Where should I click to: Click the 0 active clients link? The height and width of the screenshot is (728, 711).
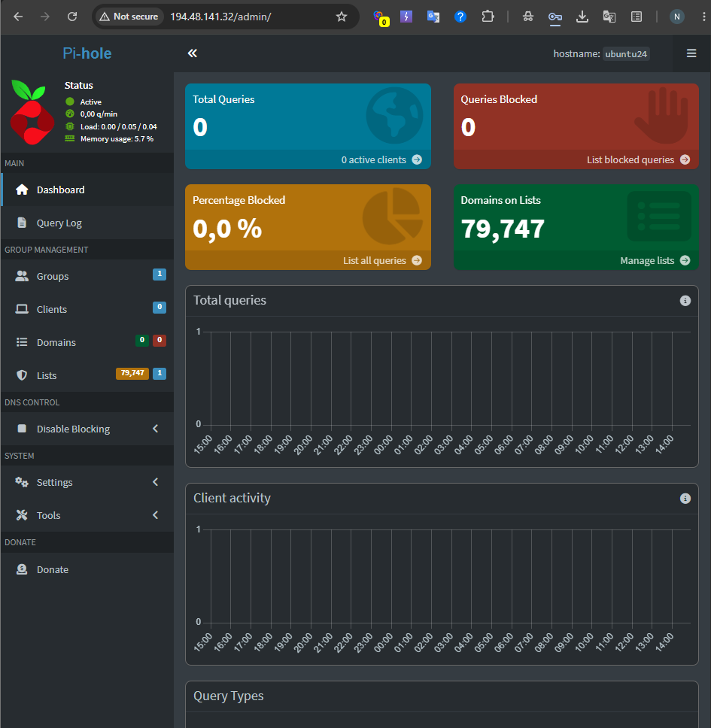click(308, 159)
